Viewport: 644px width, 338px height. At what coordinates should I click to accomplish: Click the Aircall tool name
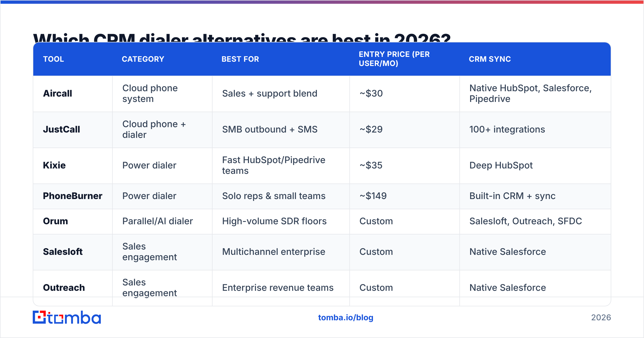click(x=58, y=93)
